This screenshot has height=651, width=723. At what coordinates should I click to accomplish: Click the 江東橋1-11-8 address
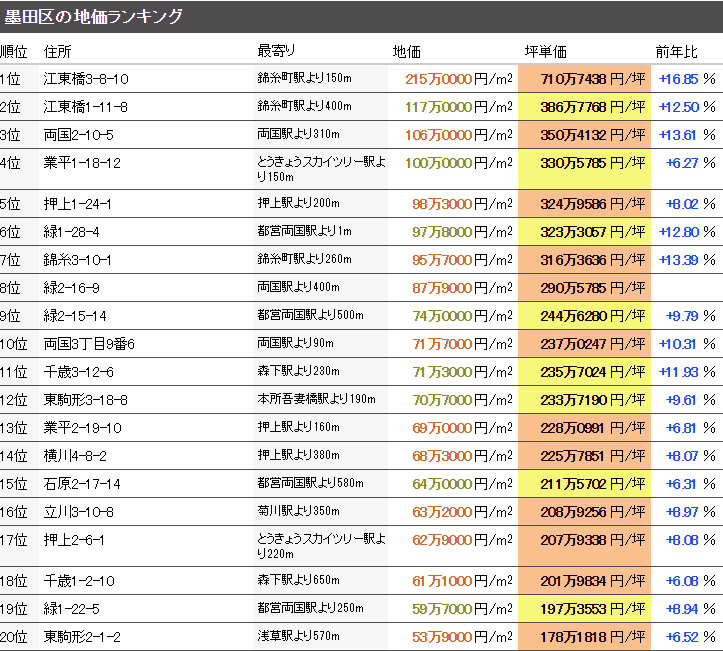point(86,107)
